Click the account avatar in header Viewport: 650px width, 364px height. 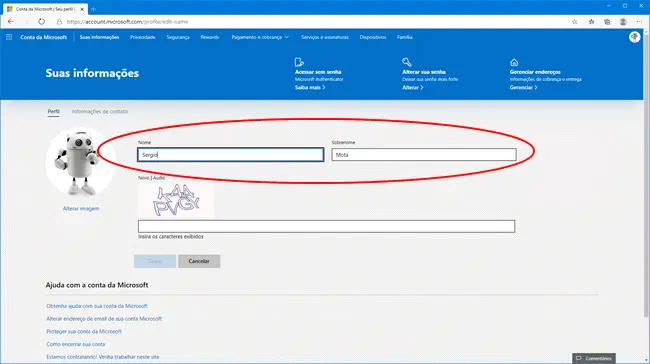tap(634, 37)
